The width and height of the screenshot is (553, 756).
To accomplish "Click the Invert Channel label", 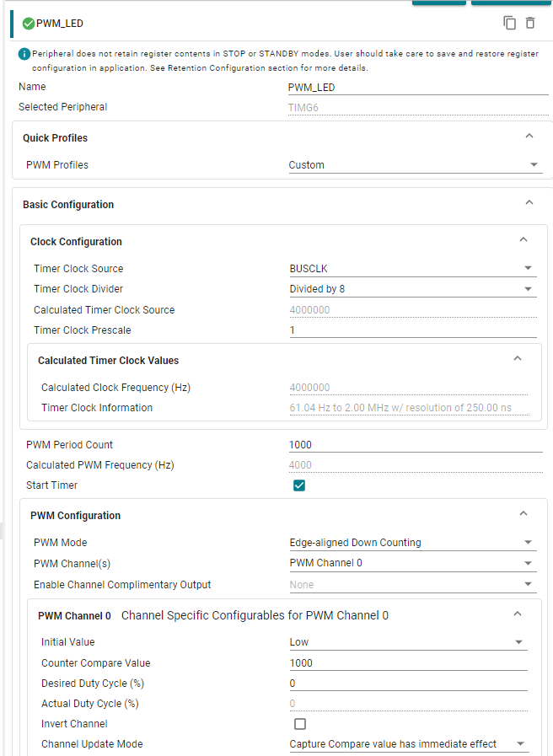I will pyautogui.click(x=74, y=724).
